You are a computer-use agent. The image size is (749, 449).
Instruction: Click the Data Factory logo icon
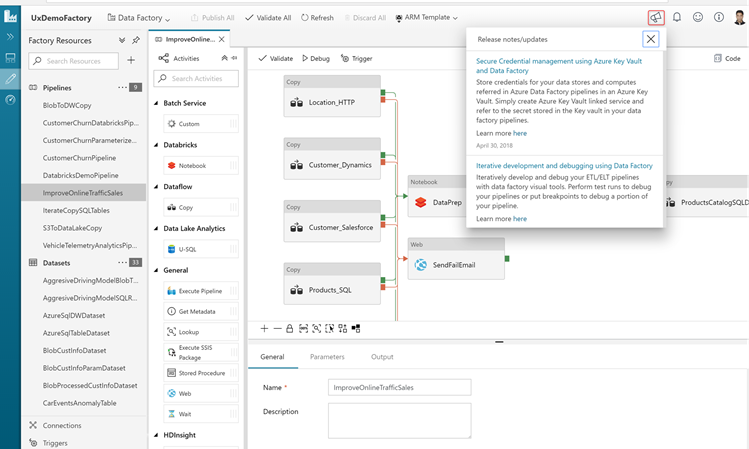(x=11, y=17)
